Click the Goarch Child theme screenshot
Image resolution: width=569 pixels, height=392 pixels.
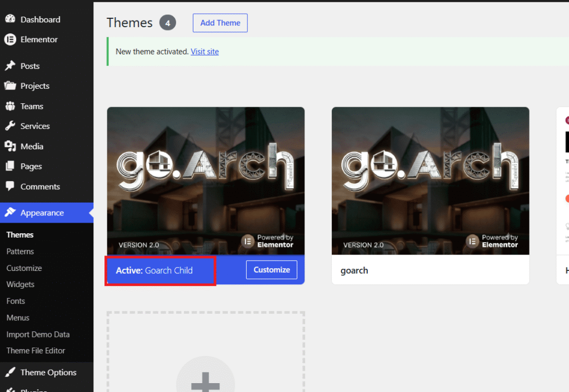(x=206, y=180)
